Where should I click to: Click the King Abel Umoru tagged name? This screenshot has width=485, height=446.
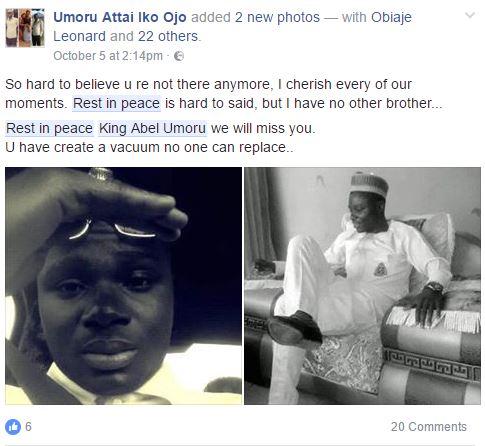pos(152,128)
